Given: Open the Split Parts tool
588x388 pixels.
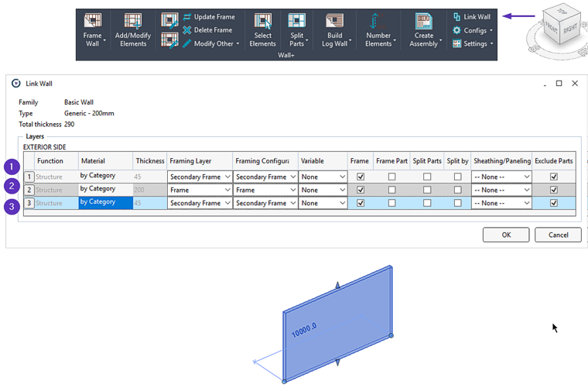Looking at the screenshot, I should pyautogui.click(x=296, y=22).
